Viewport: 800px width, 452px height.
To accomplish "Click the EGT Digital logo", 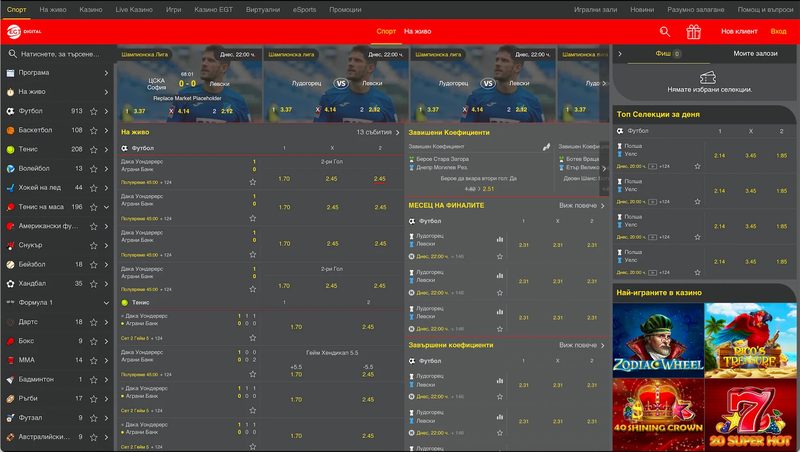I will click(x=23, y=31).
